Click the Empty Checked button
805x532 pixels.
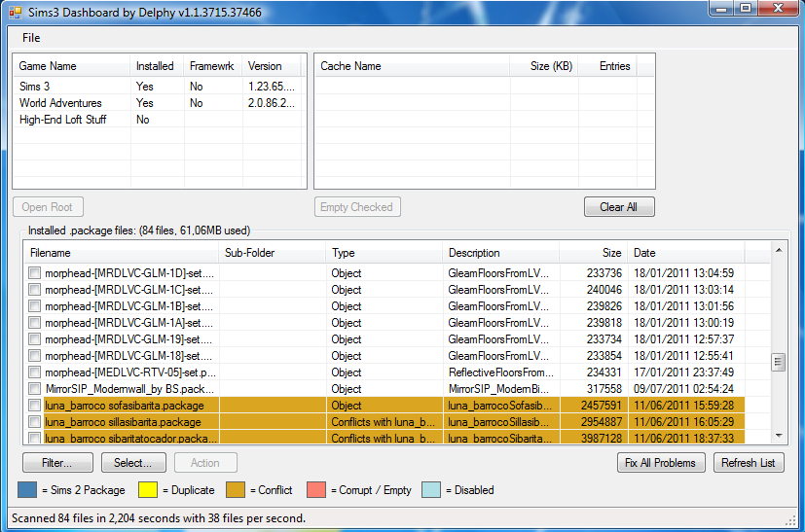coord(357,207)
